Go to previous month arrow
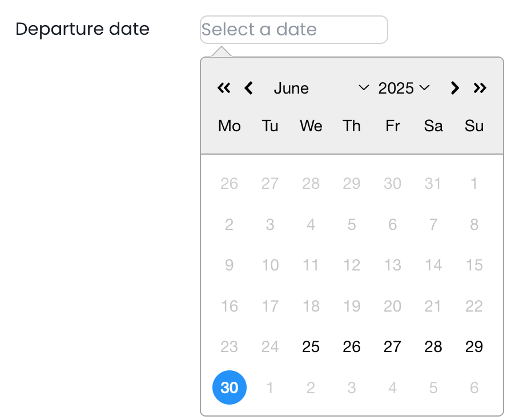 pos(248,88)
